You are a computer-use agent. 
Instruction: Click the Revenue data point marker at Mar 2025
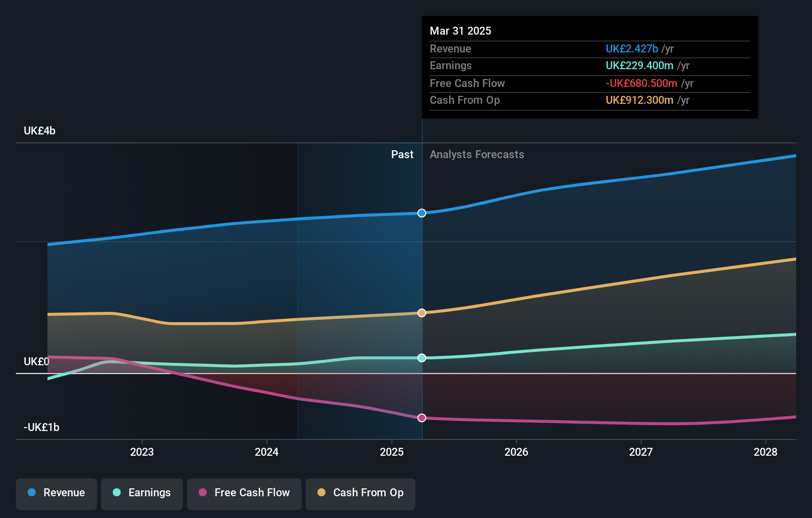(422, 213)
